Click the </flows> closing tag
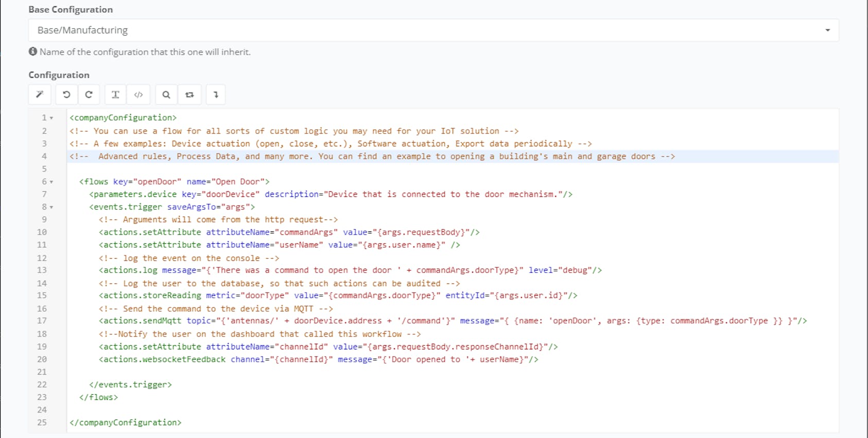The width and height of the screenshot is (868, 438). click(x=99, y=397)
